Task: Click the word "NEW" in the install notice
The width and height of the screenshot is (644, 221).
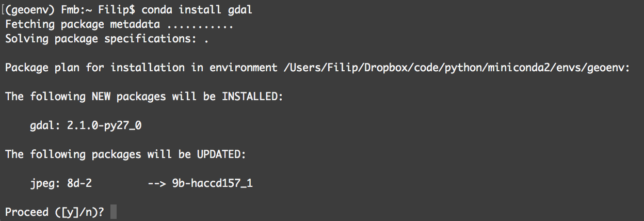Action: [101, 97]
